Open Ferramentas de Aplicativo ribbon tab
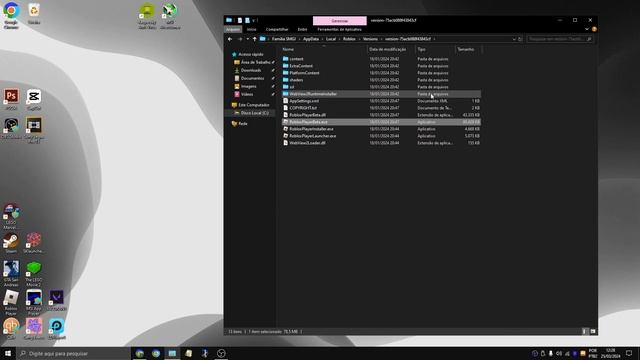 [339, 29]
